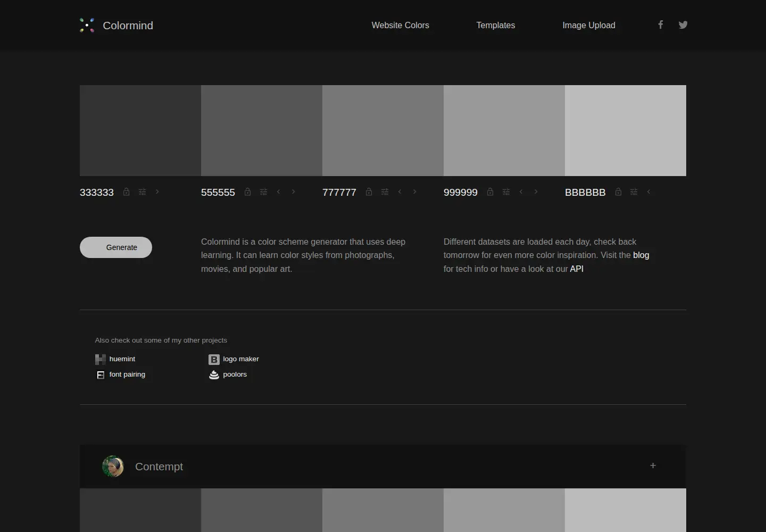Click the lightest Contempt palette swatch
Screen dimensions: 766x532
(x=626, y=510)
